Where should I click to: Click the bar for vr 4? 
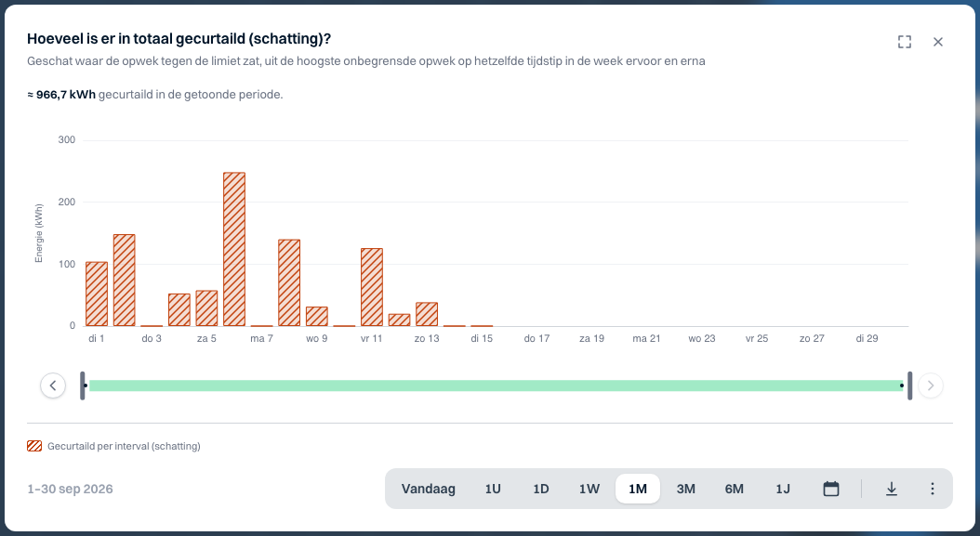(179, 310)
